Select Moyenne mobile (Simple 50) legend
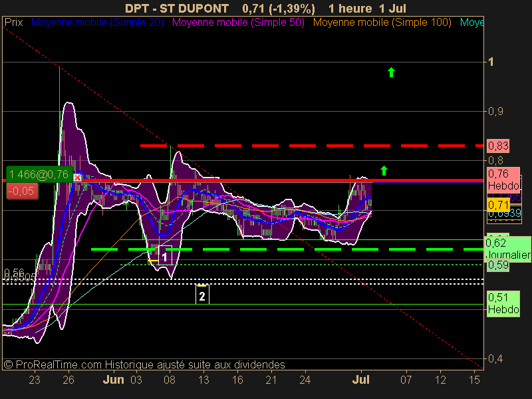The height and width of the screenshot is (399, 532). [x=238, y=23]
